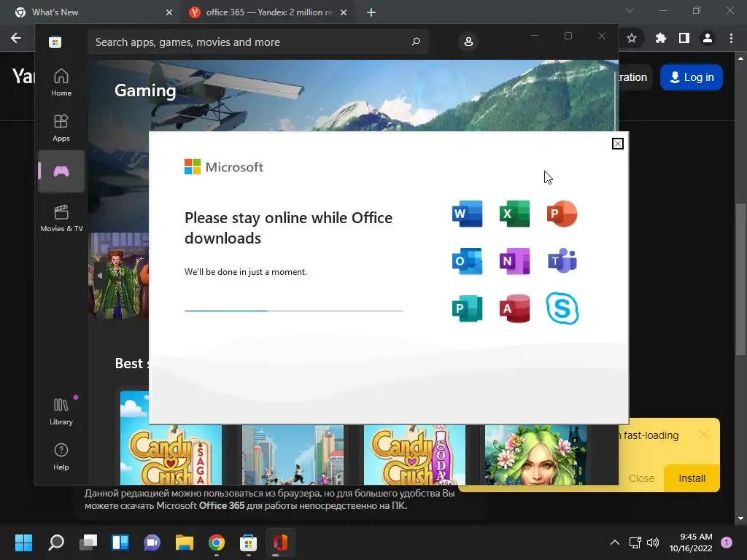Open Office app icon on taskbar
Image resolution: width=747 pixels, height=560 pixels.
click(x=281, y=542)
